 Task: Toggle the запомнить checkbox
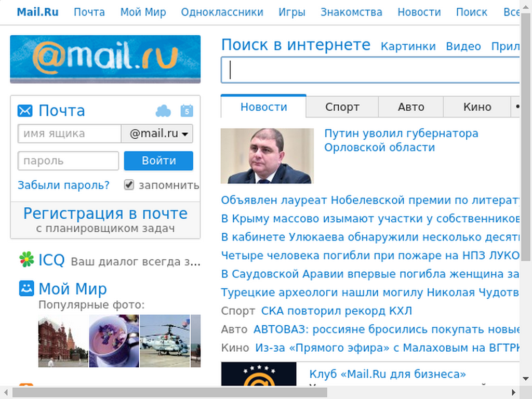coord(129,184)
